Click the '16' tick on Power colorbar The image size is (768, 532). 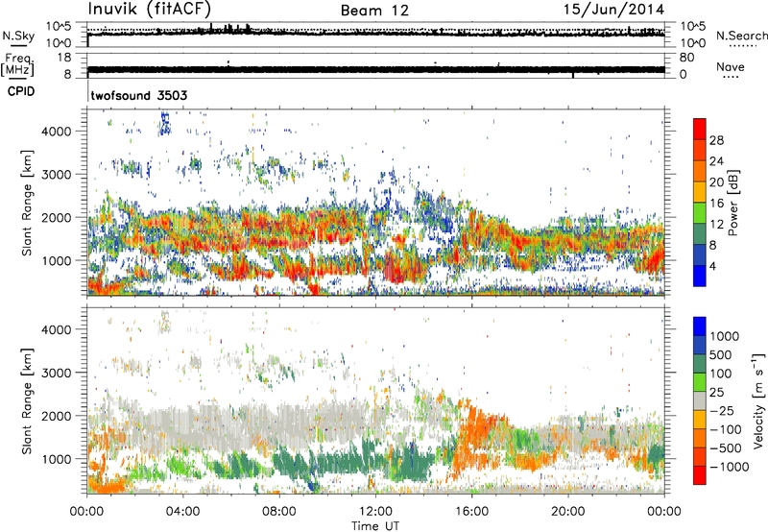point(716,204)
